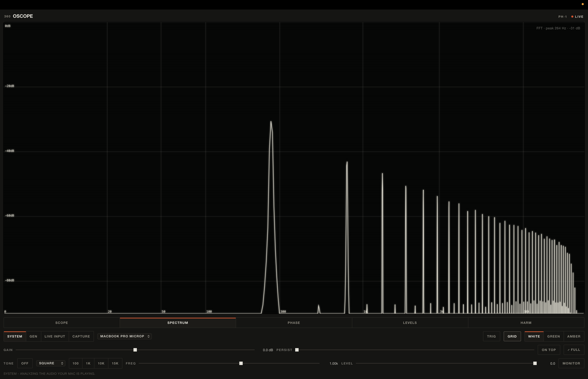
Task: Set trace color to WHITE
Action: point(534,336)
